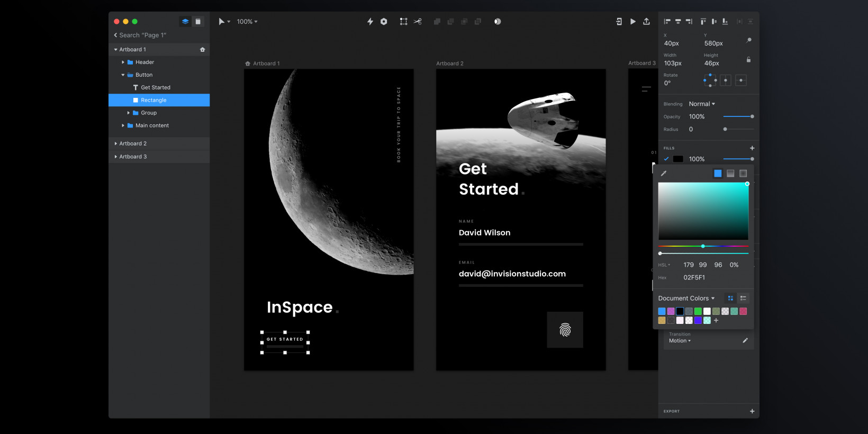Collapse Artboard 1 in layers list

pyautogui.click(x=116, y=49)
